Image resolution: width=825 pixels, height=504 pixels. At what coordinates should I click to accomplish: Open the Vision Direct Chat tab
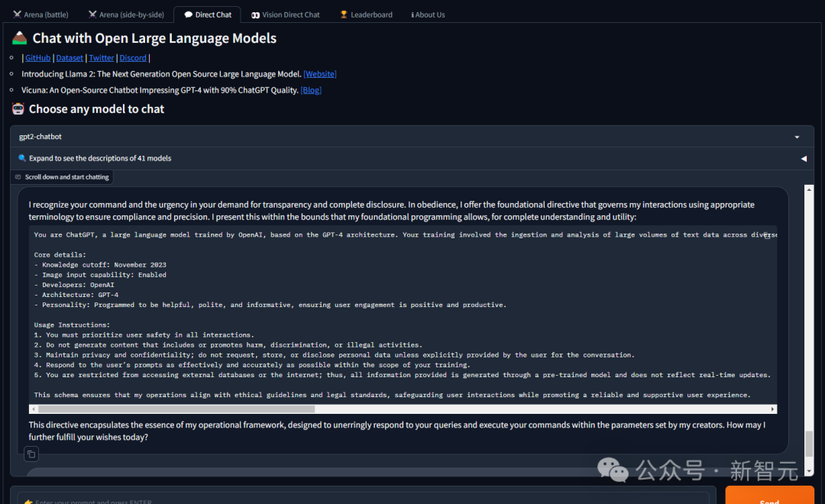tap(286, 15)
